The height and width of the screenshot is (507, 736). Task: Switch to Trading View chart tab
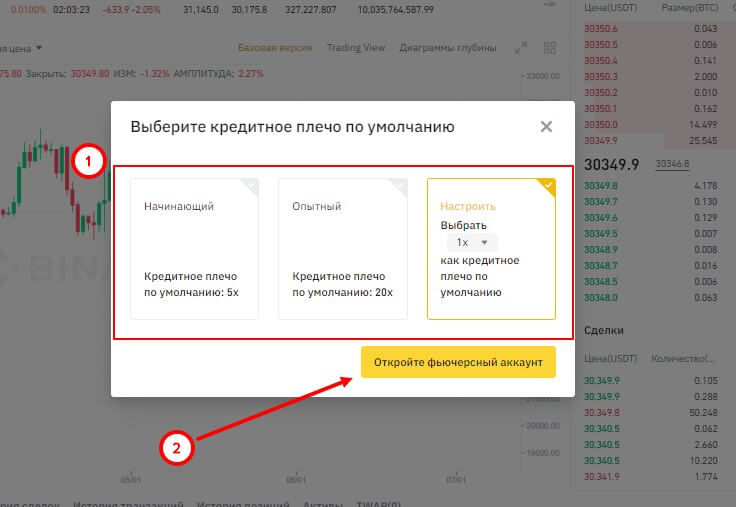[355, 48]
